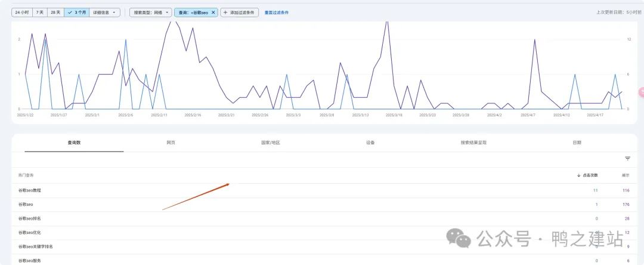Click the 11 clicks value

click(x=596, y=190)
